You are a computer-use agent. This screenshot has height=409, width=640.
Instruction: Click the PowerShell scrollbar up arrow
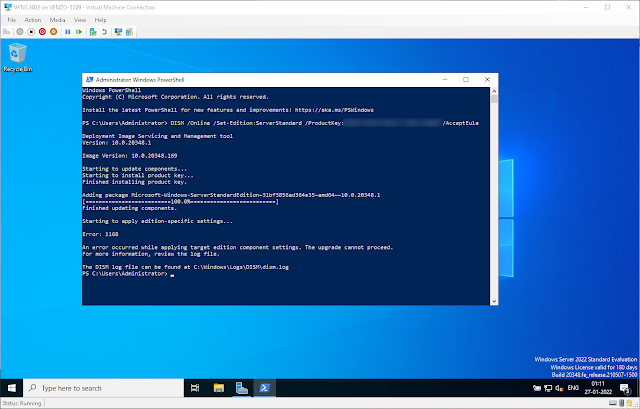pyautogui.click(x=494, y=91)
